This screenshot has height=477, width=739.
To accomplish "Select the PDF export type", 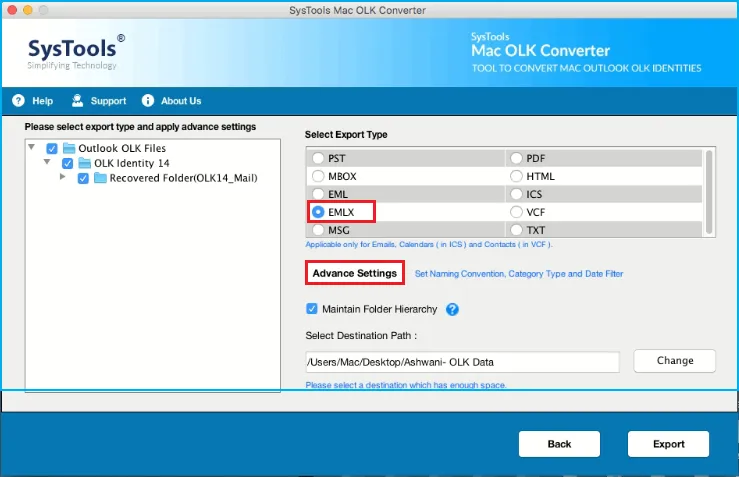I will click(517, 158).
